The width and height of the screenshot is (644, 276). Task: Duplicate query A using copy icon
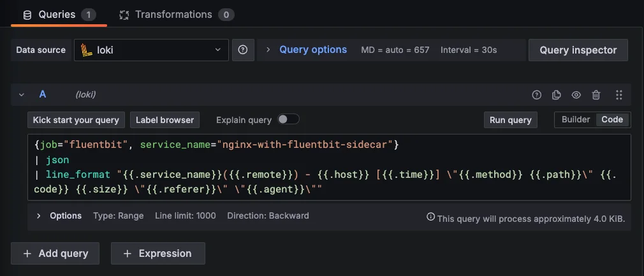556,95
